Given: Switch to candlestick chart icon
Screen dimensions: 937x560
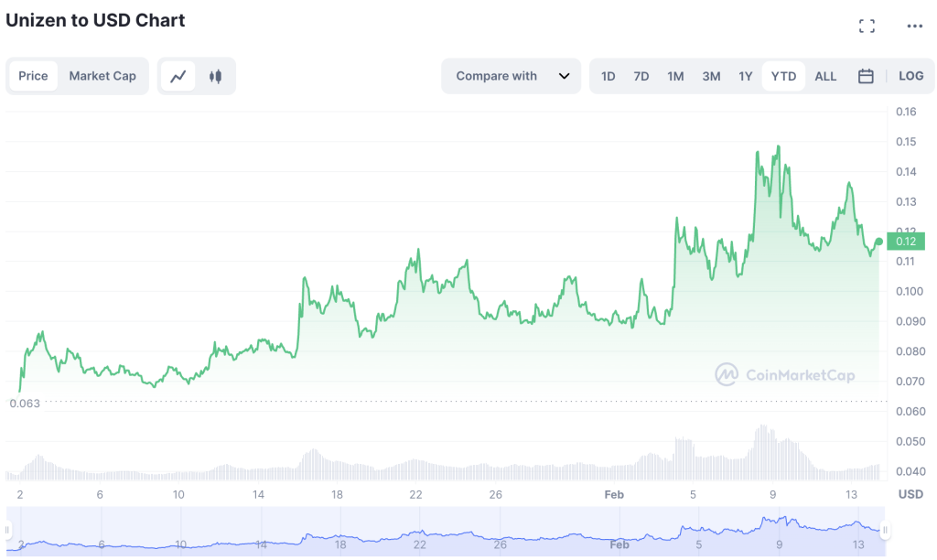Looking at the screenshot, I should (x=216, y=77).
